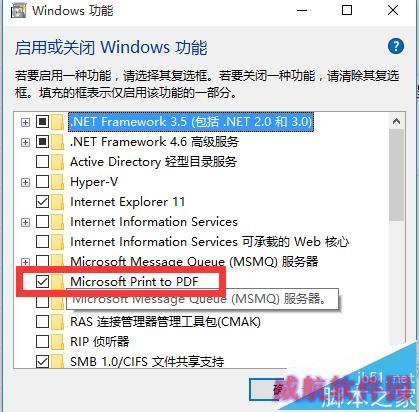Click the Windows Features title bar icon
The image size is (419, 412).
point(18,10)
